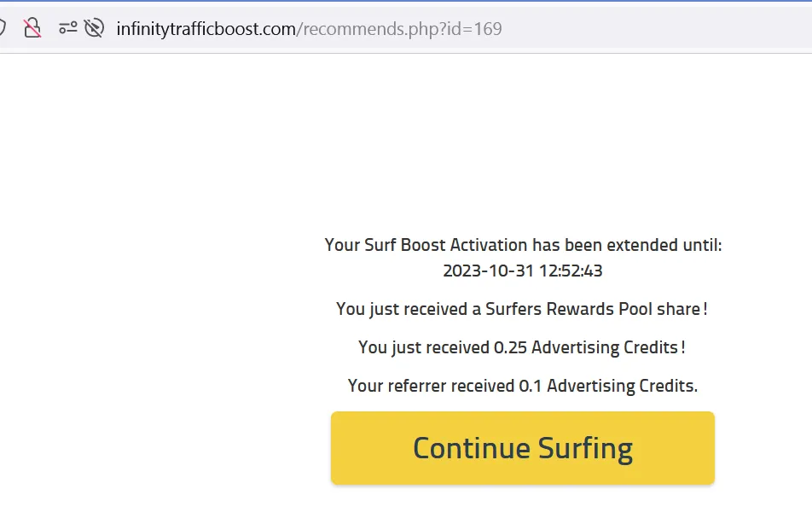Click the "Surf Boost Activation" phrase

tap(445, 245)
